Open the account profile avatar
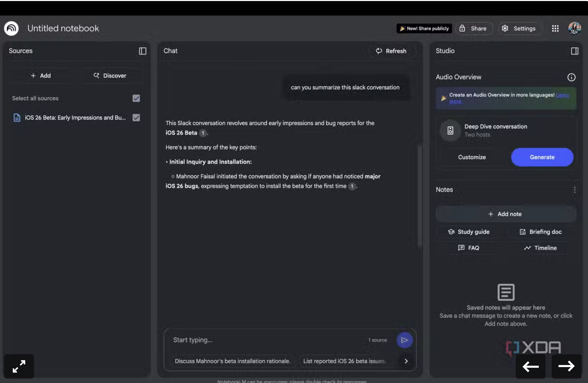The height and width of the screenshot is (383, 588). click(x=574, y=28)
